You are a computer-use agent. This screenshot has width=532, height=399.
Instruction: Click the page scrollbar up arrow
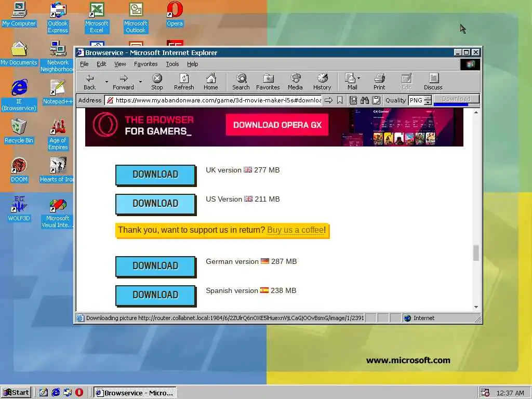pyautogui.click(x=476, y=112)
